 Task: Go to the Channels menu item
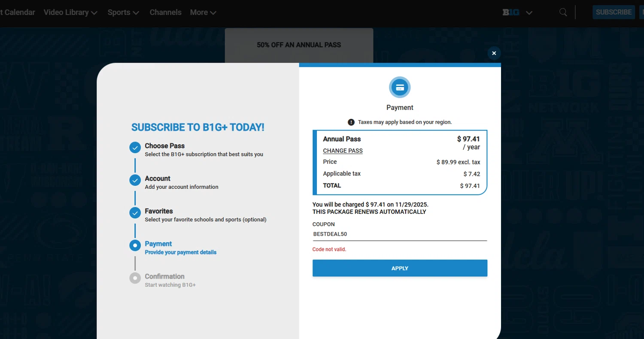click(x=165, y=12)
